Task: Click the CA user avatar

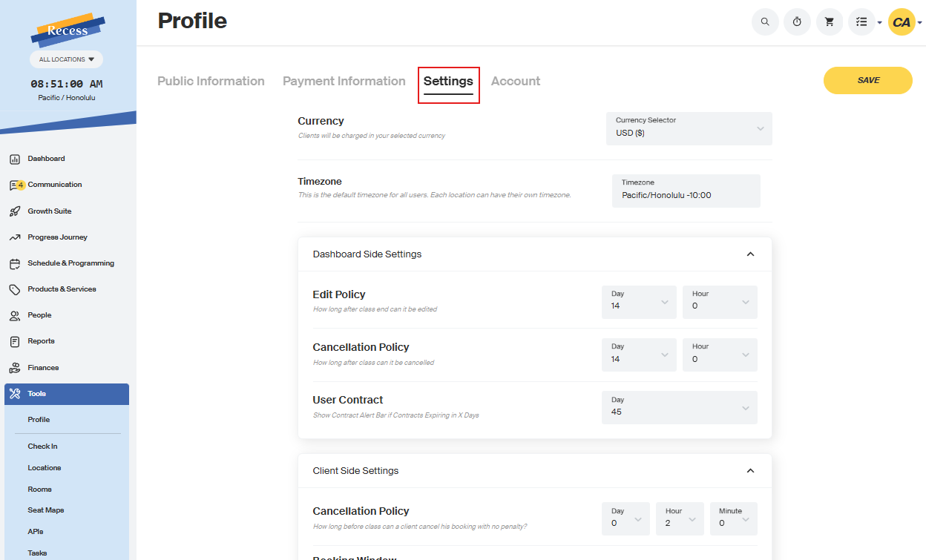Action: click(902, 22)
